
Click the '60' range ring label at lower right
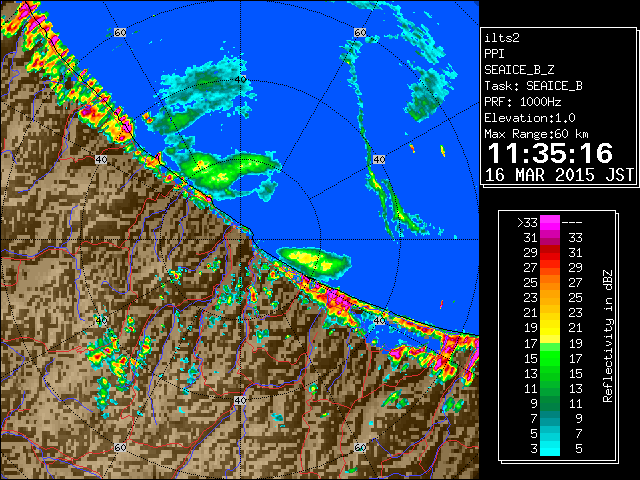pyautogui.click(x=360, y=447)
